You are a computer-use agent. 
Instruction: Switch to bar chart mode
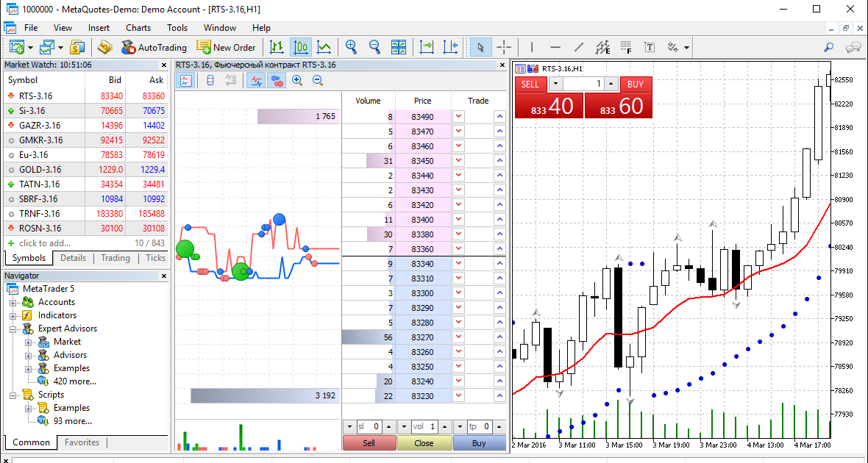tap(277, 48)
